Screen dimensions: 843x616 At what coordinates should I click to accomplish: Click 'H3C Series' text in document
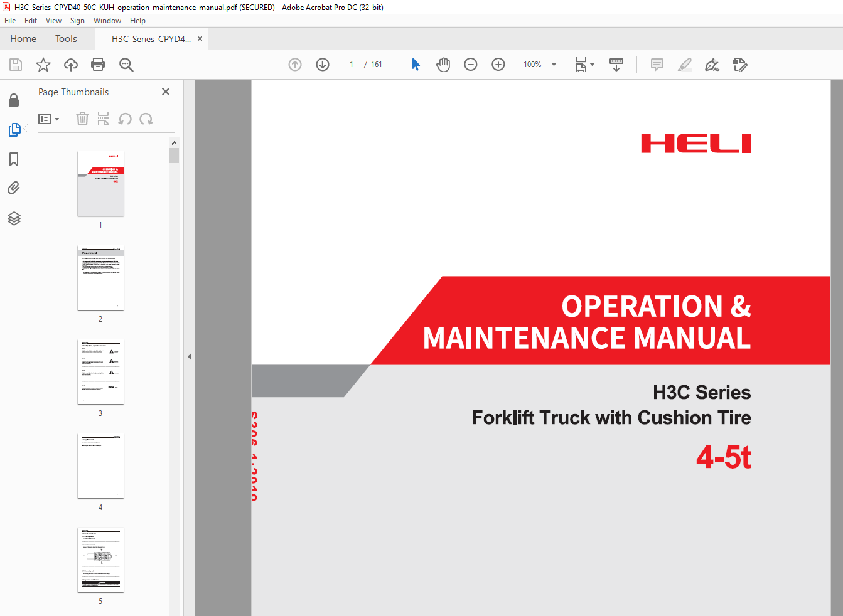702,393
